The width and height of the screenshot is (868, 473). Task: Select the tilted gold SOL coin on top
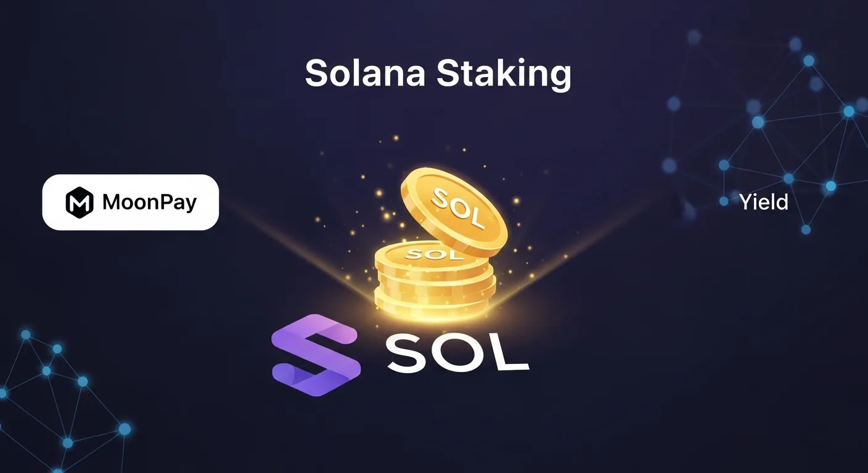[453, 212]
